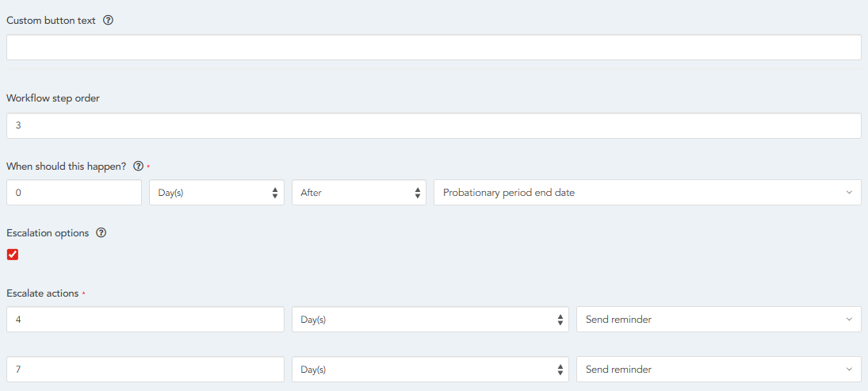The height and width of the screenshot is (391, 868).
Task: Focus the Workflow step order field
Action: point(434,126)
